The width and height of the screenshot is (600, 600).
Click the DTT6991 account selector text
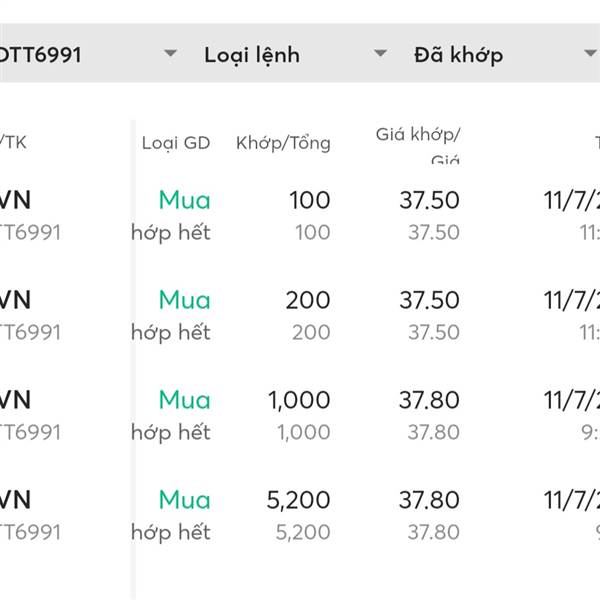(40, 55)
